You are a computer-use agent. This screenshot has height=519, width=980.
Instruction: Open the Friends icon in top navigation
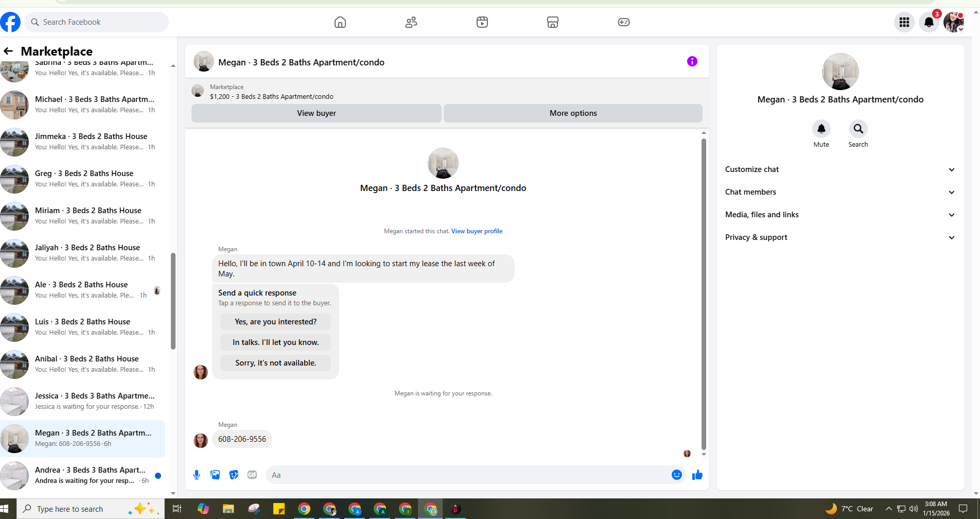click(x=411, y=22)
